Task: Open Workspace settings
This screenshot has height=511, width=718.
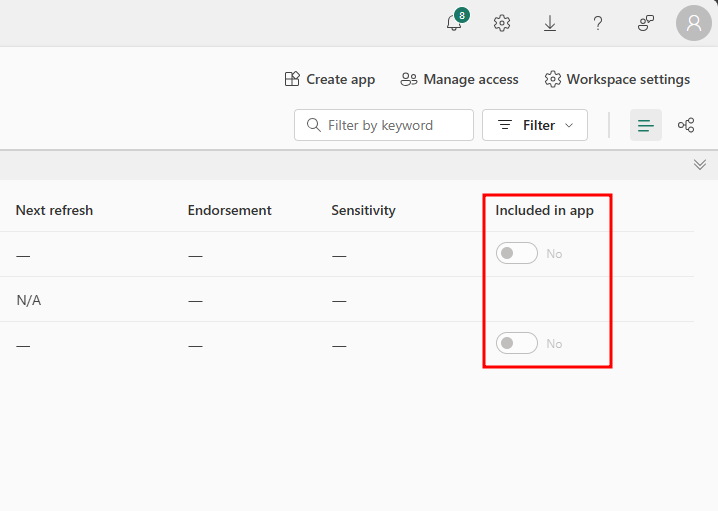Action: (x=617, y=79)
